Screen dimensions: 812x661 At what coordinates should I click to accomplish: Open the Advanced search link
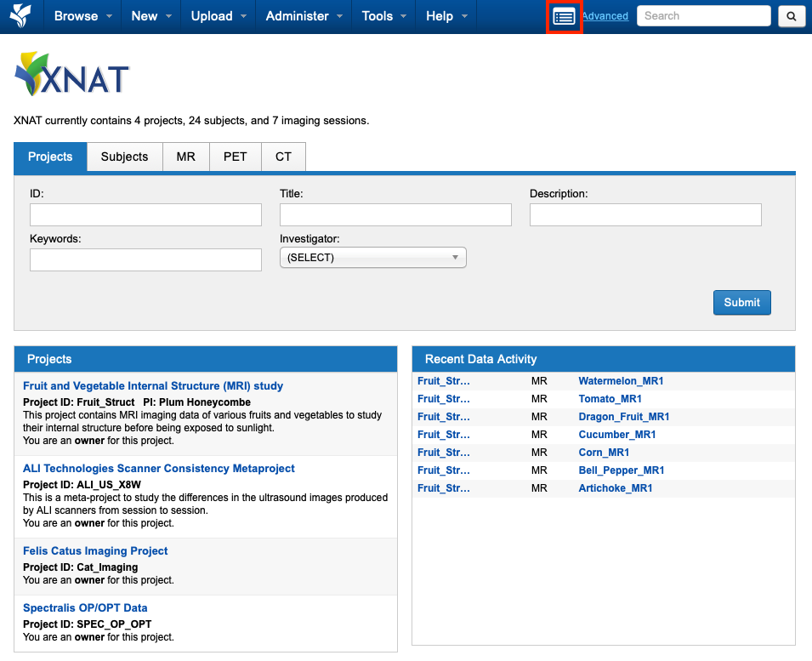click(605, 16)
